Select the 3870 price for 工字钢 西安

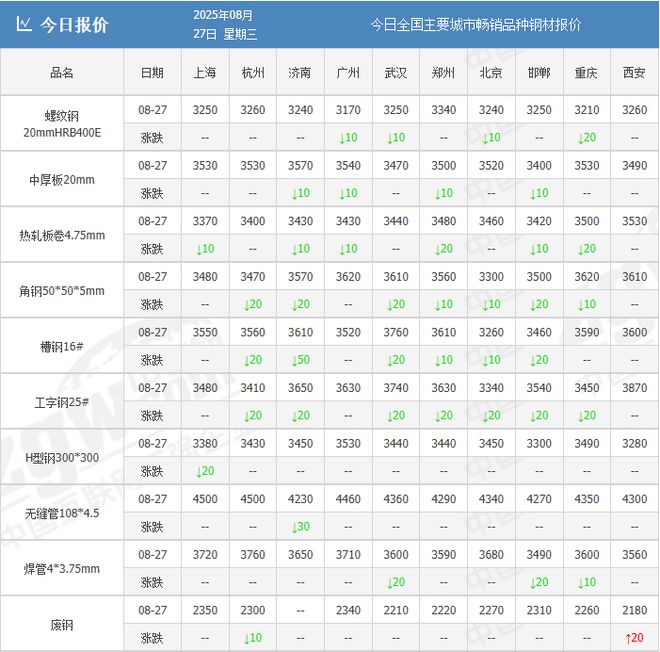click(x=634, y=387)
